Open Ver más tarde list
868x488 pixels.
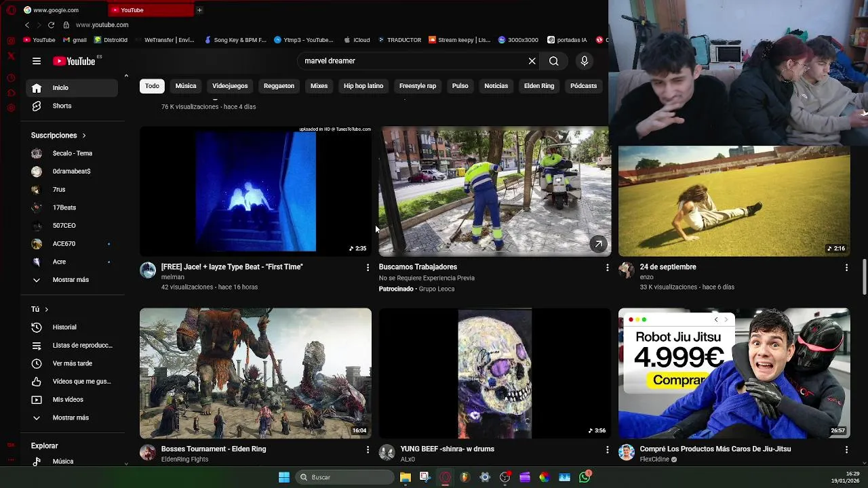coord(72,363)
